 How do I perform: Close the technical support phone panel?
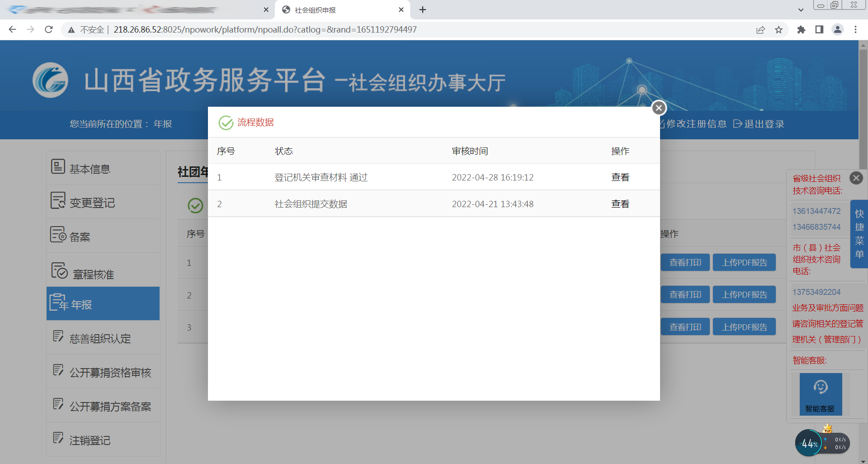coord(856,178)
